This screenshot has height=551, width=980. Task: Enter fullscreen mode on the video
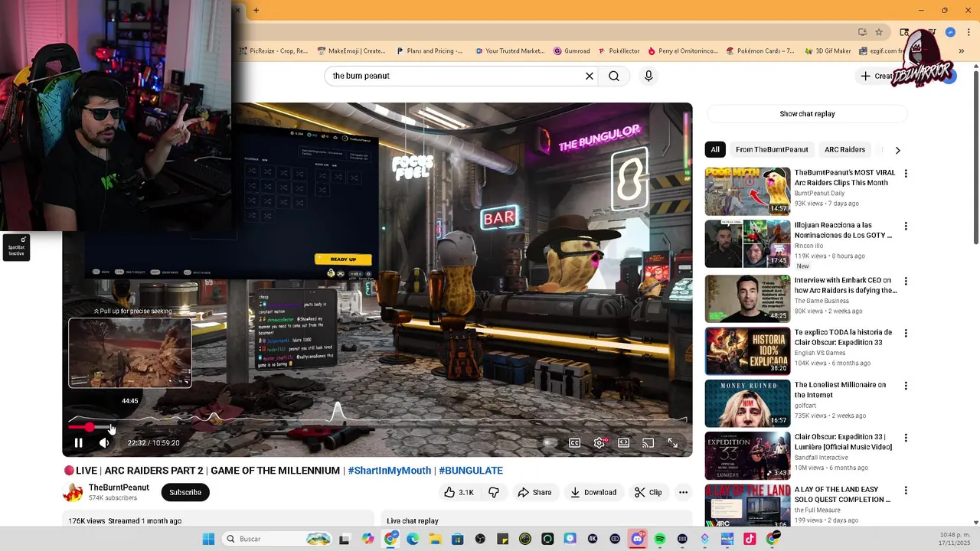[x=673, y=442]
